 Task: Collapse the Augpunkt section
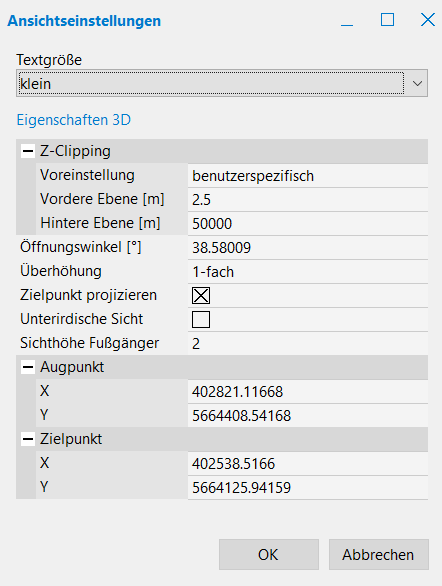click(28, 367)
